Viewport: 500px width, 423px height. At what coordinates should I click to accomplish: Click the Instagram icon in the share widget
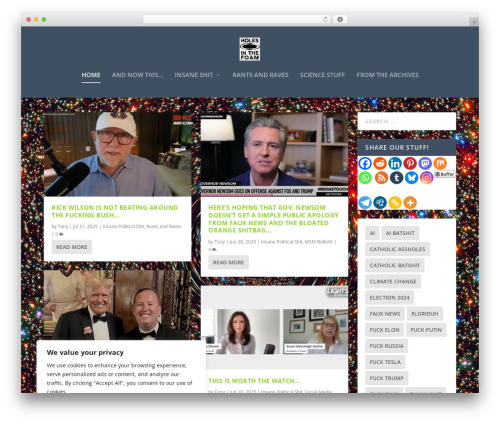(426, 178)
